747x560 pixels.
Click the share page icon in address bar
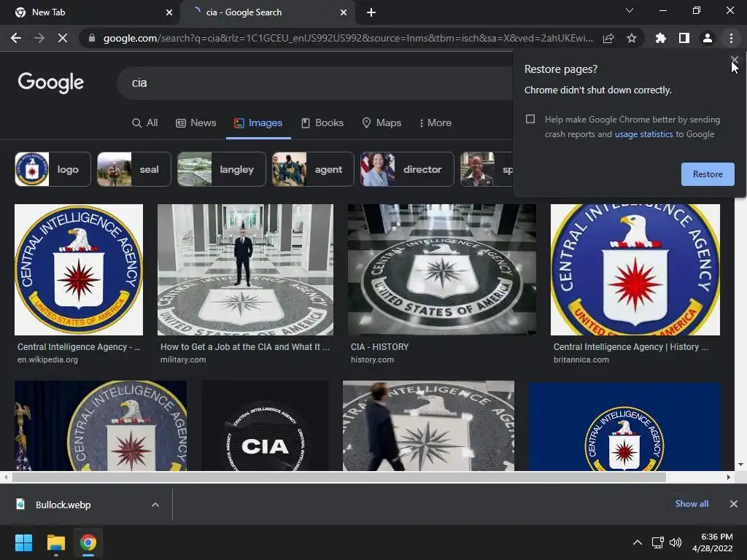pos(608,38)
